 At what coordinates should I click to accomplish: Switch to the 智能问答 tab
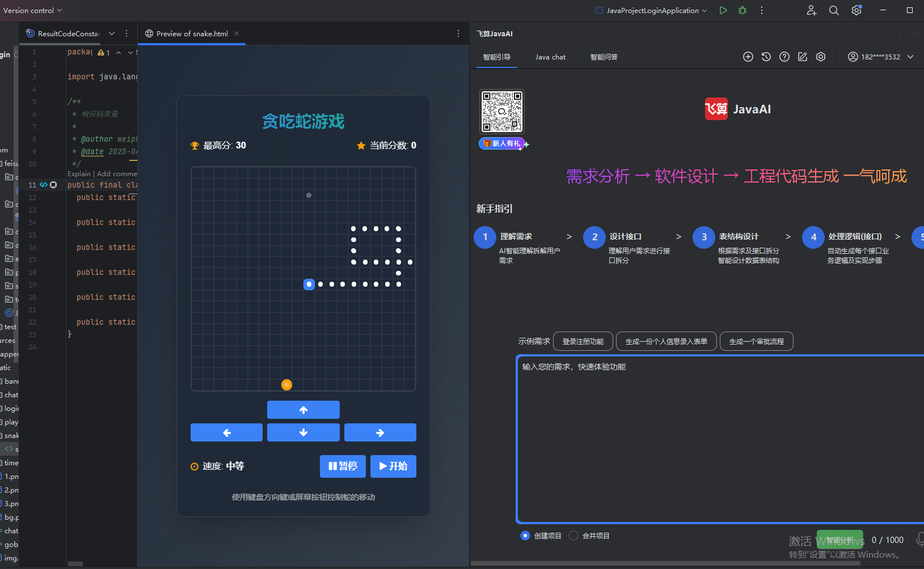click(604, 57)
